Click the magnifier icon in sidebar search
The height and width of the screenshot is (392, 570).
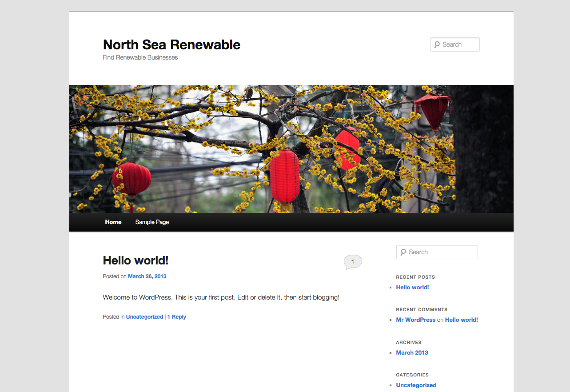click(403, 252)
